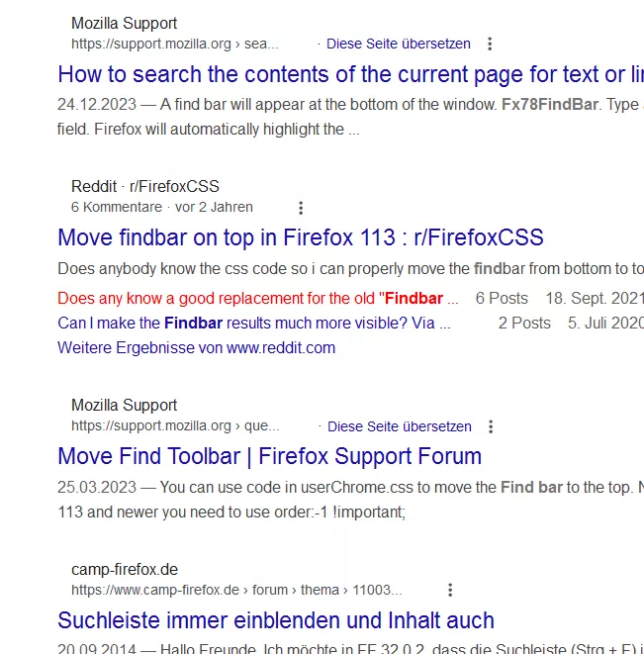Click 'Diese Seite übersetzen' for first Mozilla result
Image resolution: width=644 pixels, height=654 pixels.
pos(399,44)
